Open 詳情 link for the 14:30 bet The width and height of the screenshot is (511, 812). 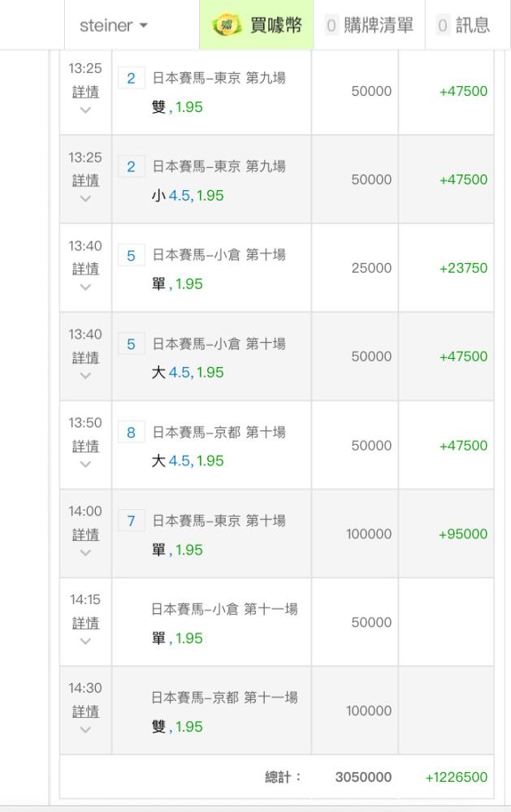pos(85,711)
